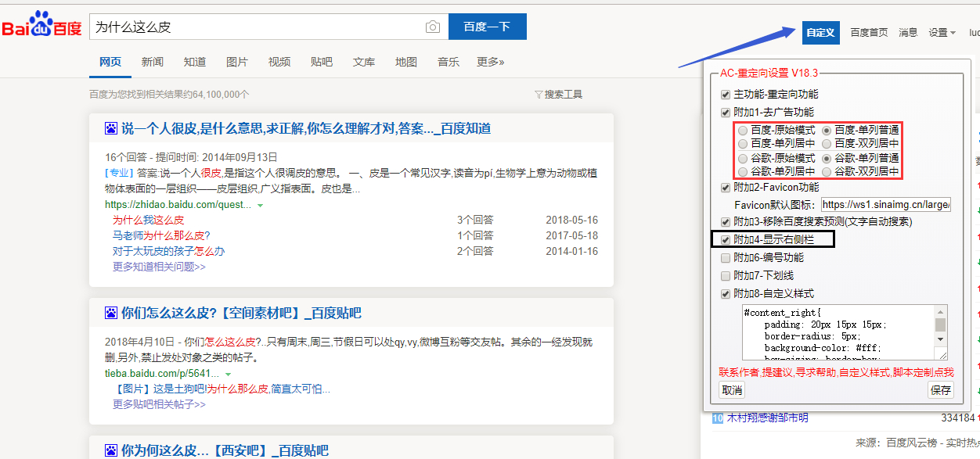
Task: Click favicon of first result 说一个人很皮
Action: click(111, 128)
